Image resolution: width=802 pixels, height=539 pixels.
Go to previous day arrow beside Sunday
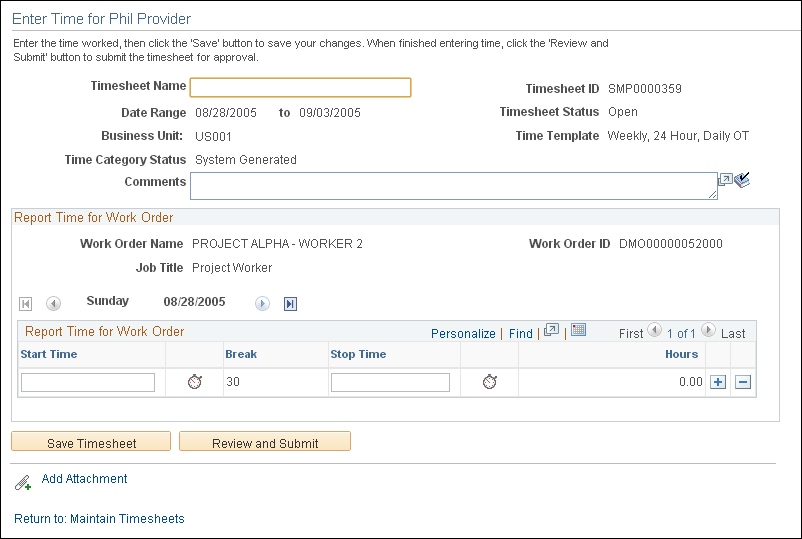coord(53,304)
